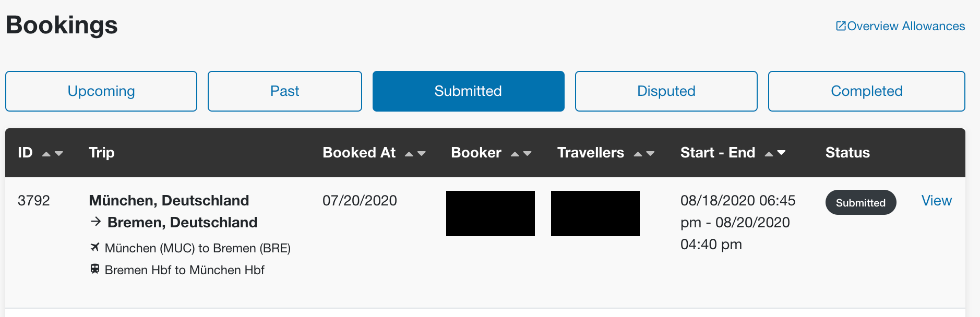Click the airplane icon for München to Bremen
The image size is (980, 317).
click(94, 247)
